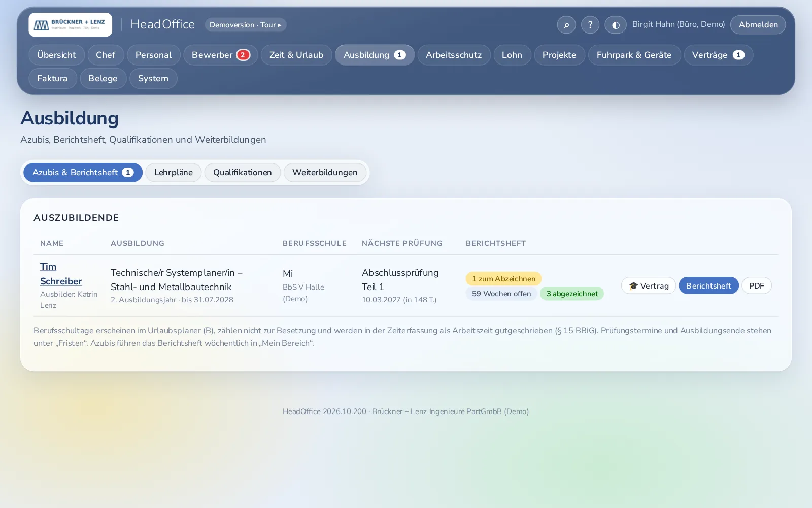Image resolution: width=812 pixels, height=508 pixels.
Task: Open Fuhrpark & Geräte
Action: pos(634,55)
